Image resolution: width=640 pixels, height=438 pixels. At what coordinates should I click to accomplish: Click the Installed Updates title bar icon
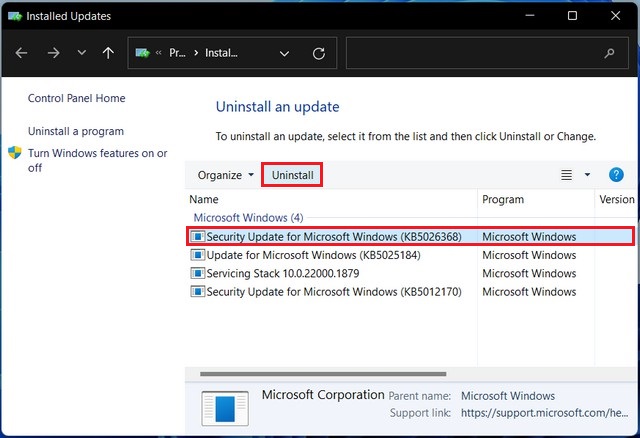(x=15, y=16)
